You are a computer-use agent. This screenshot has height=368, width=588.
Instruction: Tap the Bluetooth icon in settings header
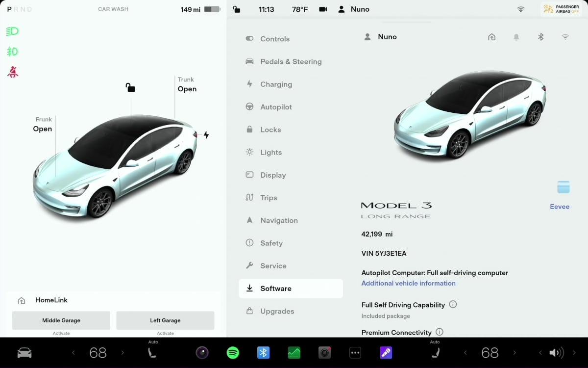tap(541, 37)
